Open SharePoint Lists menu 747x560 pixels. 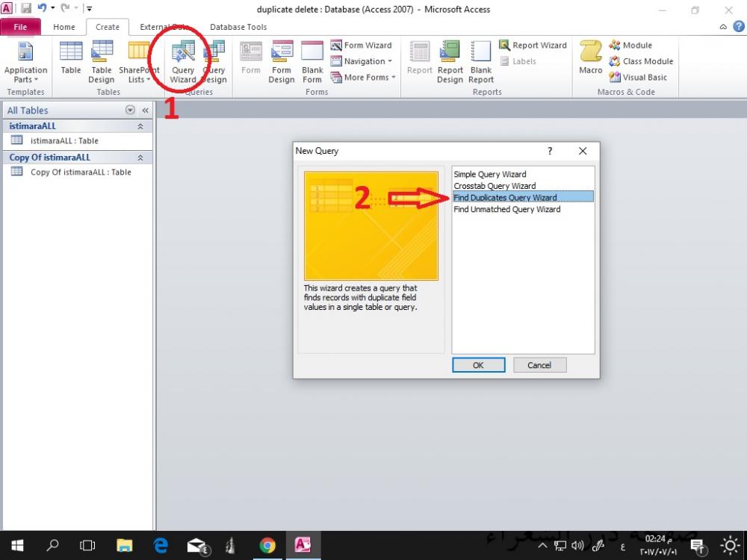139,63
